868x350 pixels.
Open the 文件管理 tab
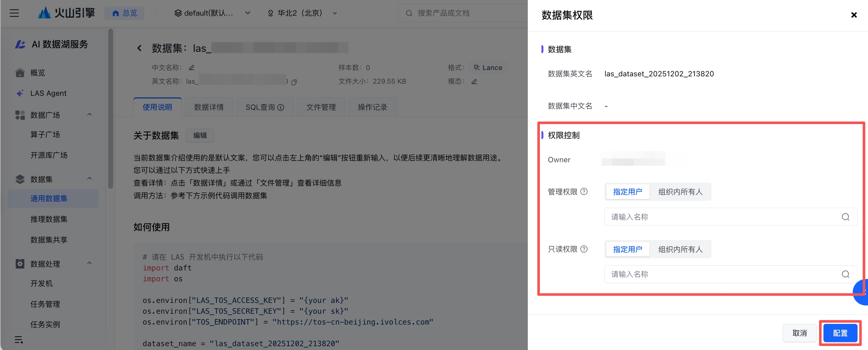[x=320, y=107]
